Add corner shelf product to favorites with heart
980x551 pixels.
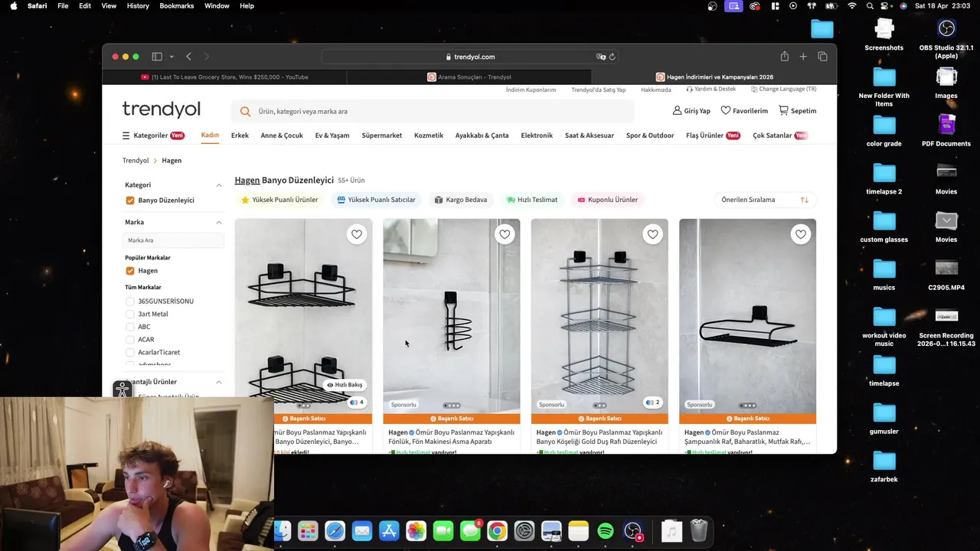(356, 235)
